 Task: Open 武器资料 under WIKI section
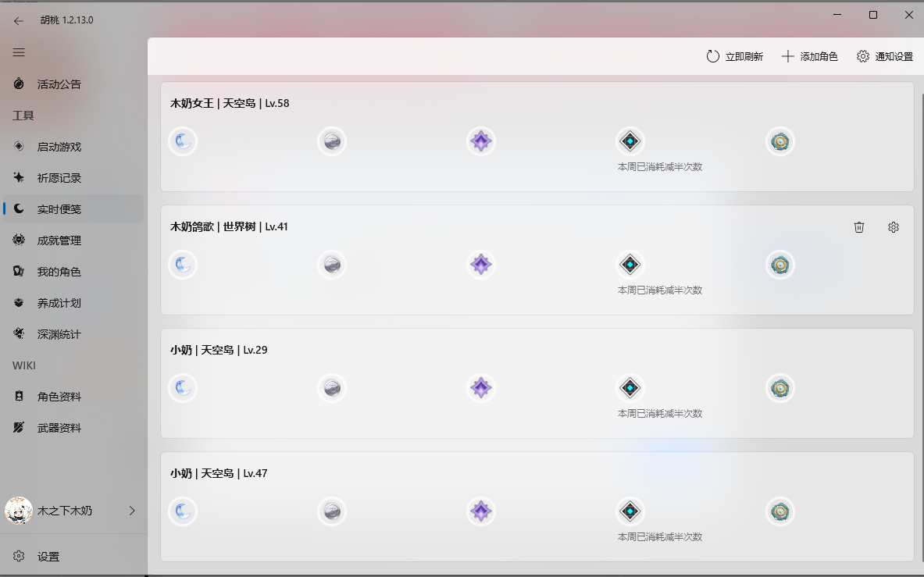(x=55, y=427)
